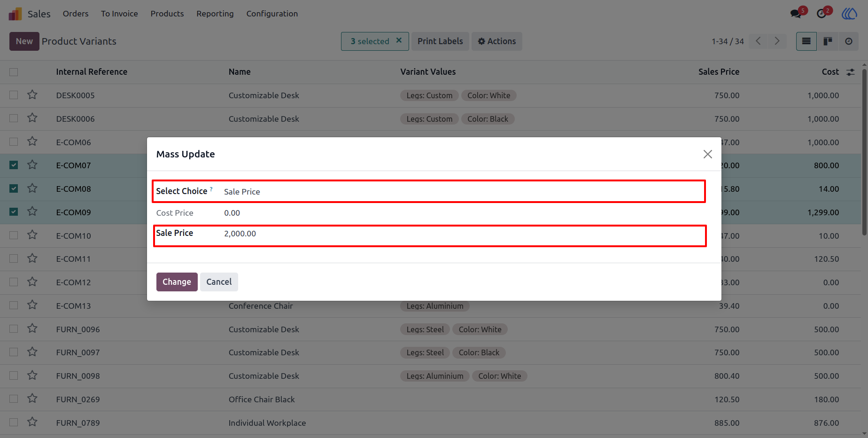Click the Cancel button
The image size is (868, 438).
click(219, 282)
